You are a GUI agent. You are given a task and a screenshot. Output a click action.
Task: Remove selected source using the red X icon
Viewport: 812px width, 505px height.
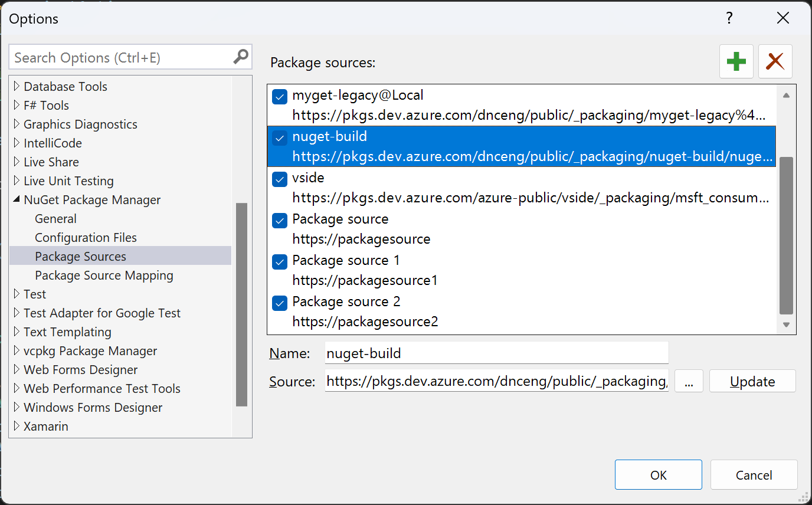[x=775, y=61]
